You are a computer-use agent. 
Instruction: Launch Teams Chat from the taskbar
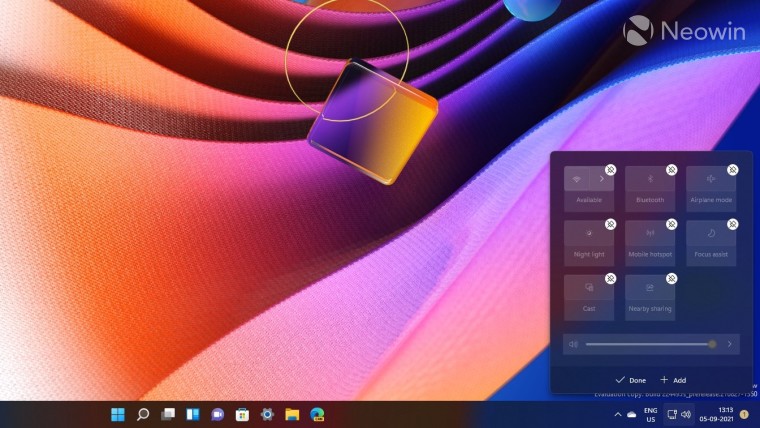pos(218,414)
